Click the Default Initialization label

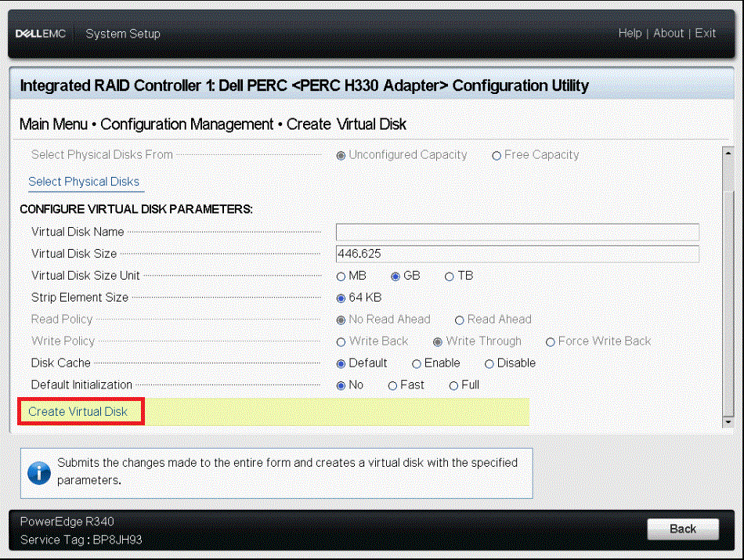81,385
